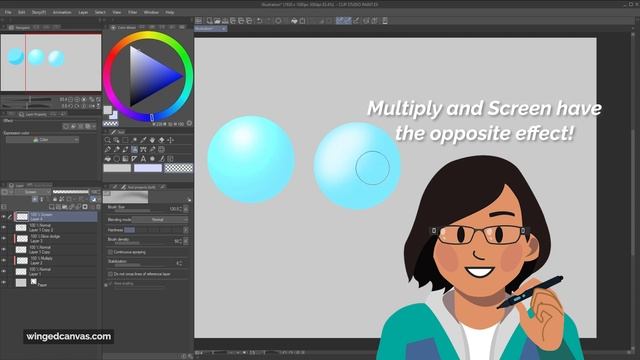Image resolution: width=640 pixels, height=360 pixels.
Task: Hide Layer 2 Multiply layer
Action: [x=4, y=260]
